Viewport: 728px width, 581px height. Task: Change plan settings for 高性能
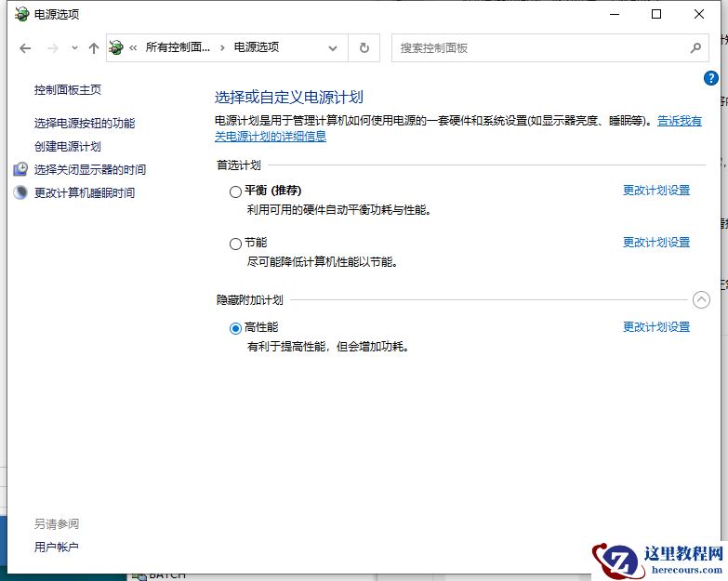pyautogui.click(x=656, y=327)
